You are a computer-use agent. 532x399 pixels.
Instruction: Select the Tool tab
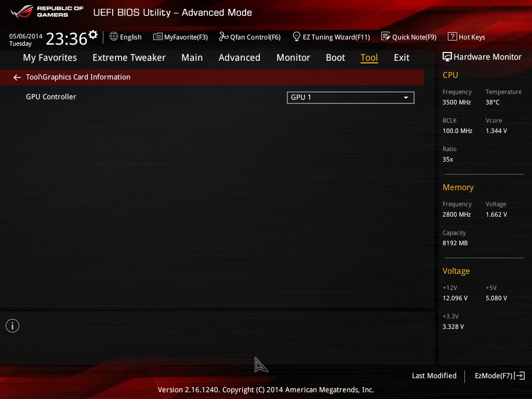tap(369, 58)
